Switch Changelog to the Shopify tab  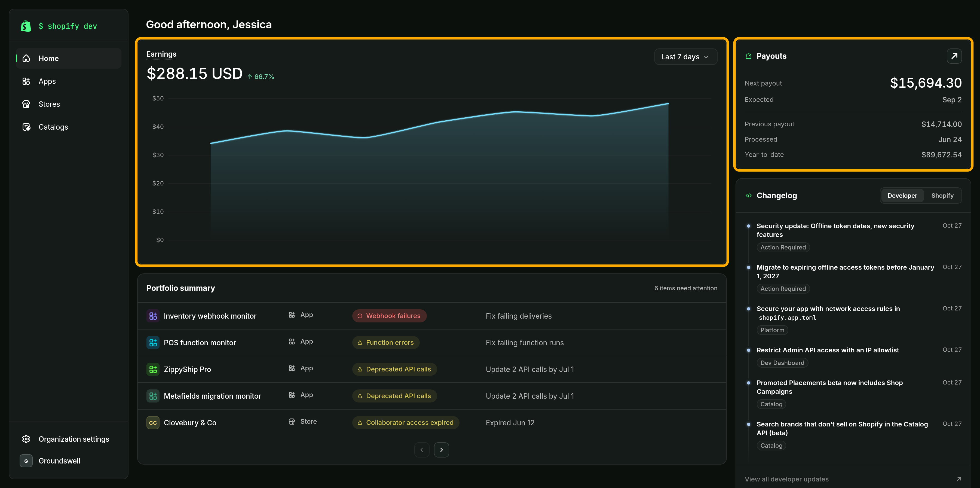(x=942, y=196)
